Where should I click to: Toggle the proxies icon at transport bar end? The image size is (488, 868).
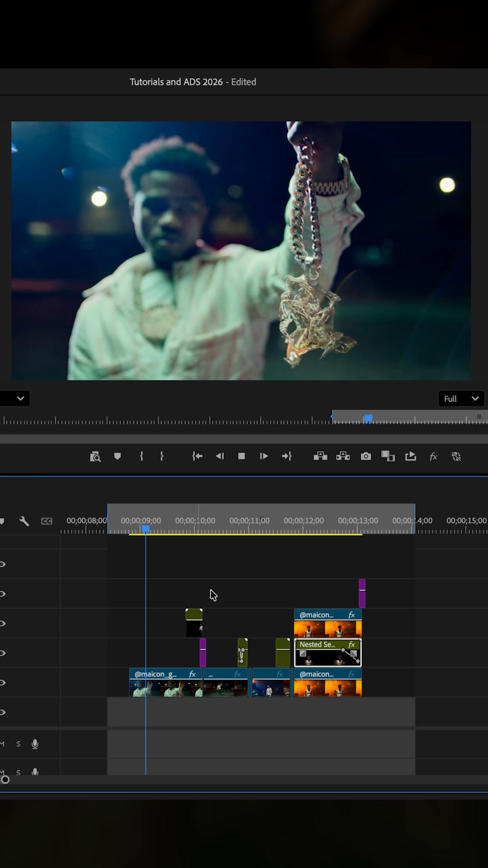click(456, 457)
